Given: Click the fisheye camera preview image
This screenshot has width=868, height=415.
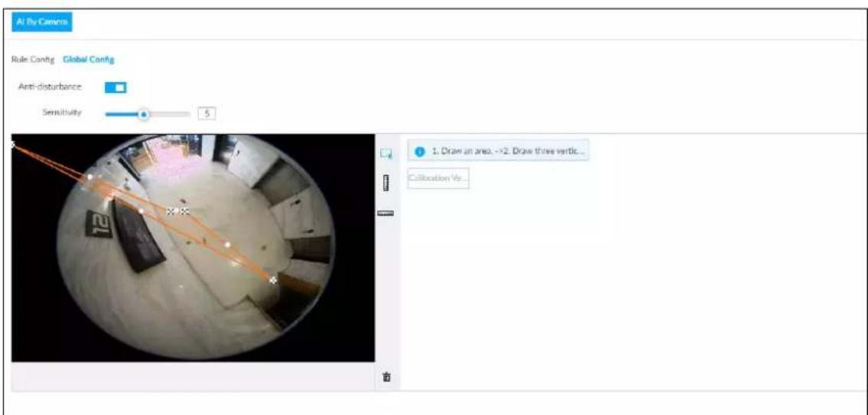Looking at the screenshot, I should point(193,248).
